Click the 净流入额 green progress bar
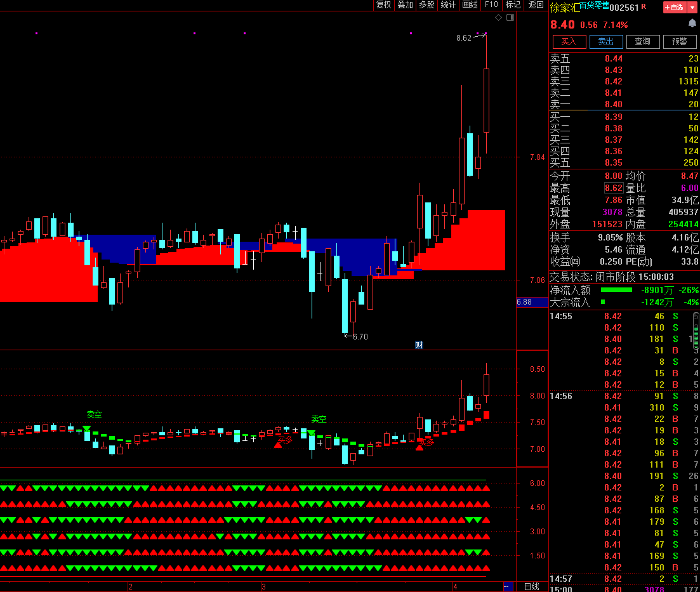This screenshot has width=700, height=592. pyautogui.click(x=616, y=290)
